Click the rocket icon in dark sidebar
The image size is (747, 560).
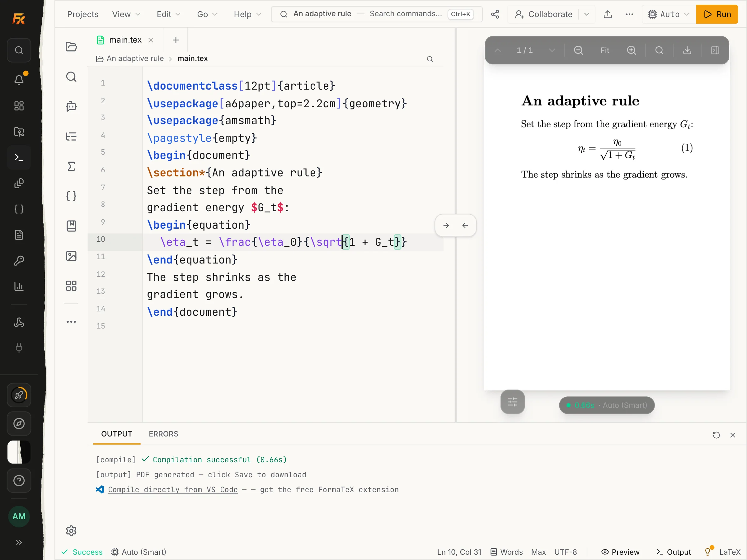pos(19,395)
